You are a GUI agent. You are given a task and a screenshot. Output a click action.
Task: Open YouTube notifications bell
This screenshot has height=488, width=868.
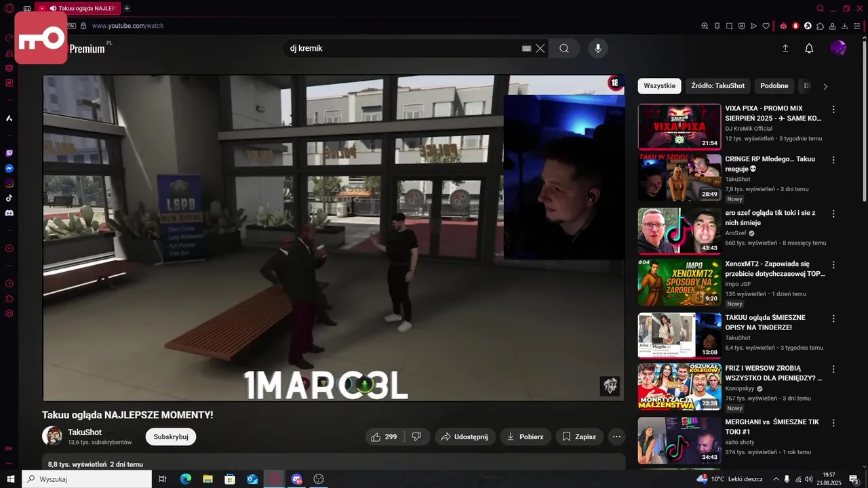tap(809, 48)
